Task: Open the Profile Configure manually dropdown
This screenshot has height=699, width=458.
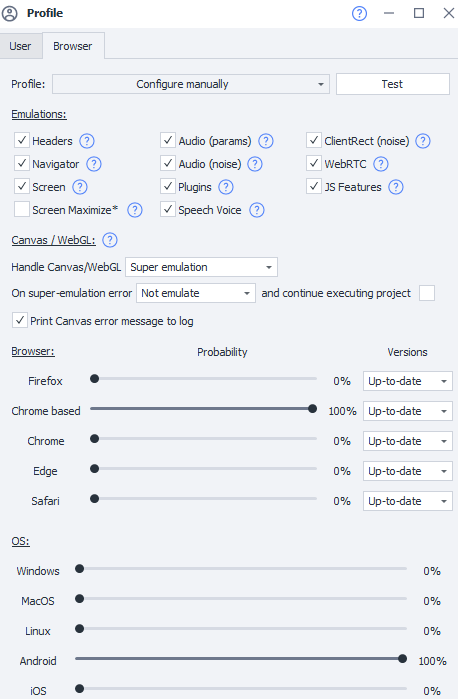Action: click(191, 84)
